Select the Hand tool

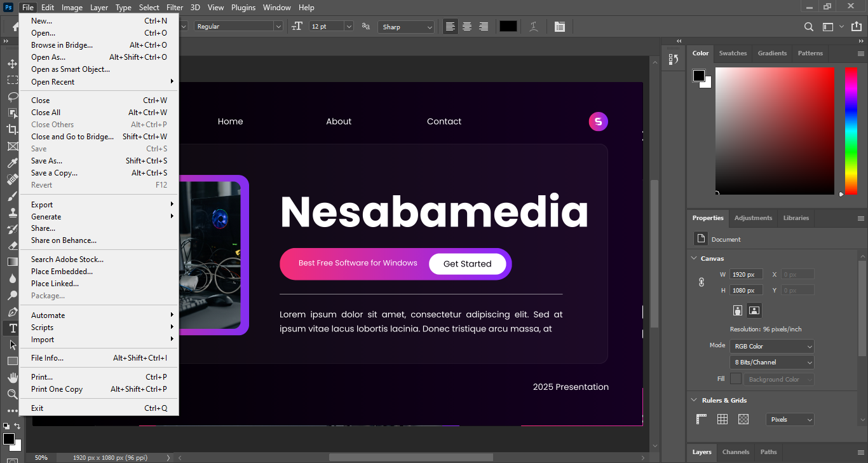(12, 378)
